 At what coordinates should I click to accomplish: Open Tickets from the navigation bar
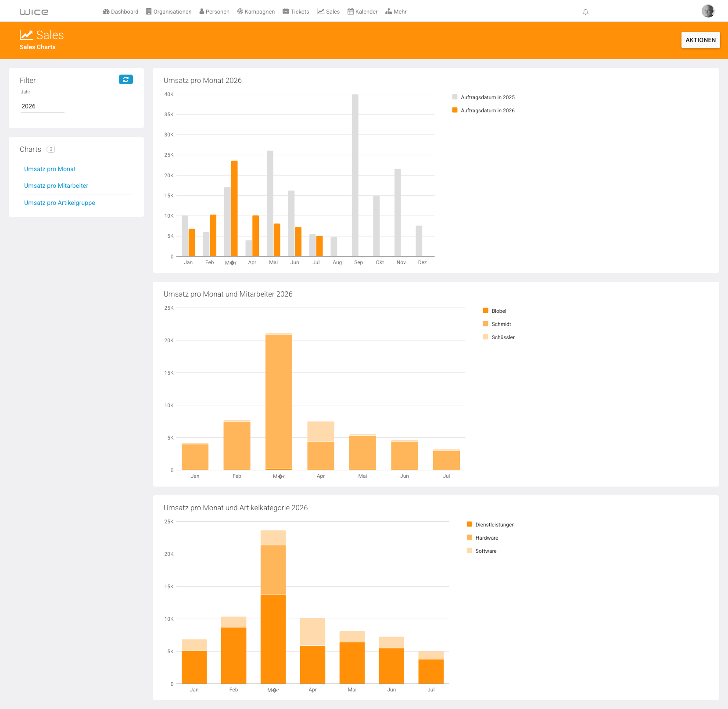[296, 12]
